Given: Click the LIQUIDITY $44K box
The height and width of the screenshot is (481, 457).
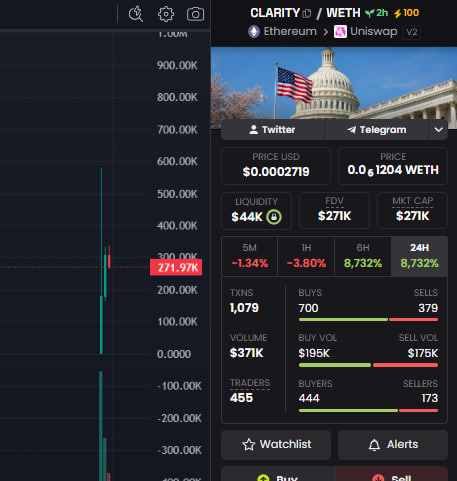Looking at the screenshot, I should pyautogui.click(x=256, y=211).
